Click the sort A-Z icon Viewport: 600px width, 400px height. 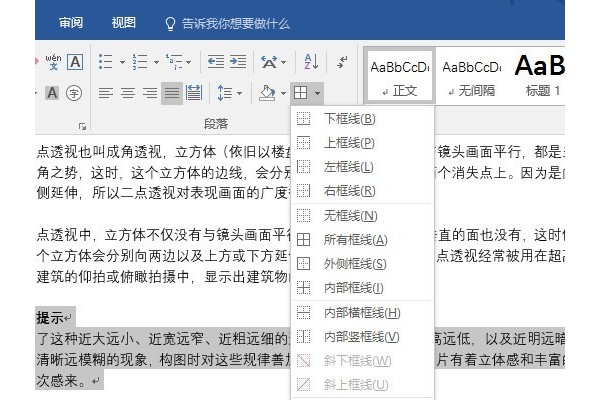[x=311, y=62]
